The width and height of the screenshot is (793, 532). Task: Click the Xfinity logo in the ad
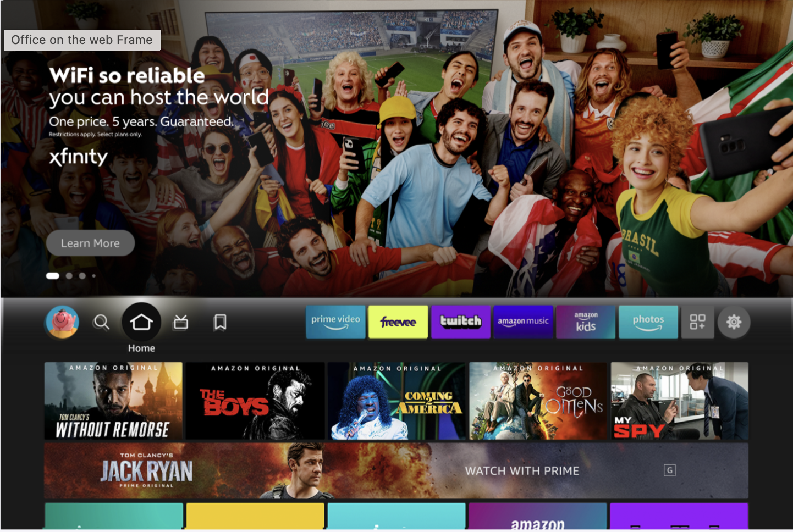(79, 157)
